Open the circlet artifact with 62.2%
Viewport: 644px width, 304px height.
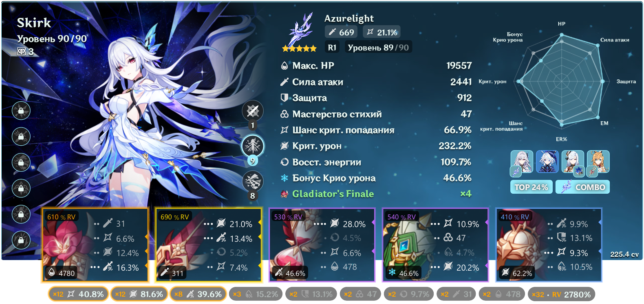click(549, 245)
